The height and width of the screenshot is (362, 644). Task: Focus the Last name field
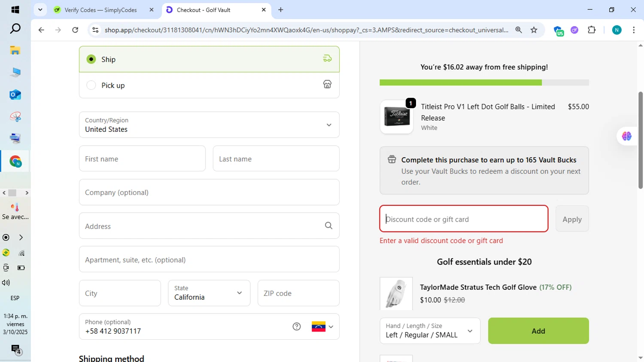(276, 158)
